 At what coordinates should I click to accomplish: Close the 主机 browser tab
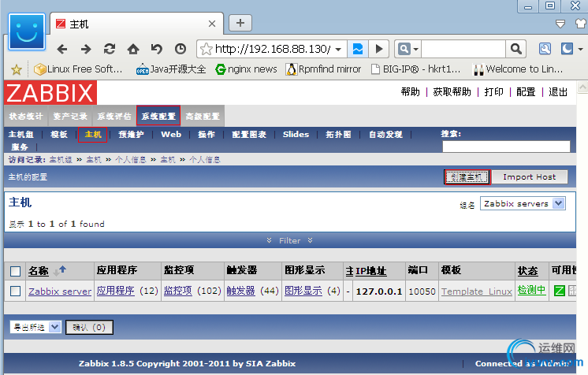point(212,24)
